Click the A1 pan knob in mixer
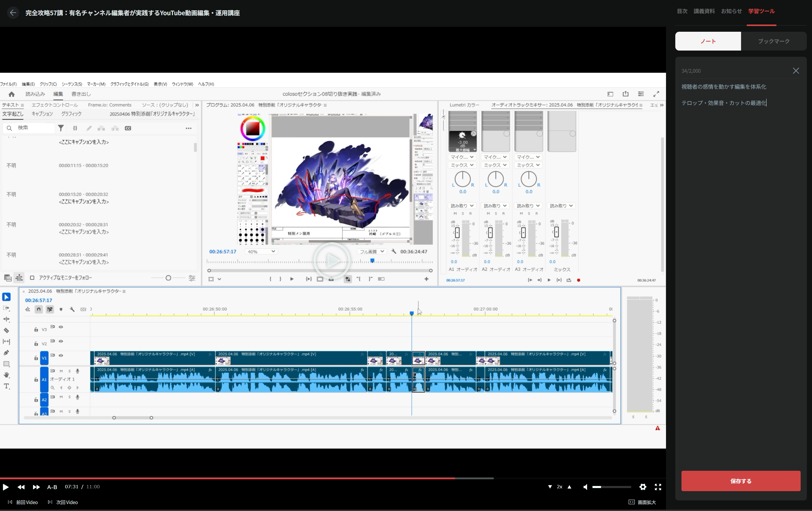Image resolution: width=812 pixels, height=511 pixels. click(463, 179)
